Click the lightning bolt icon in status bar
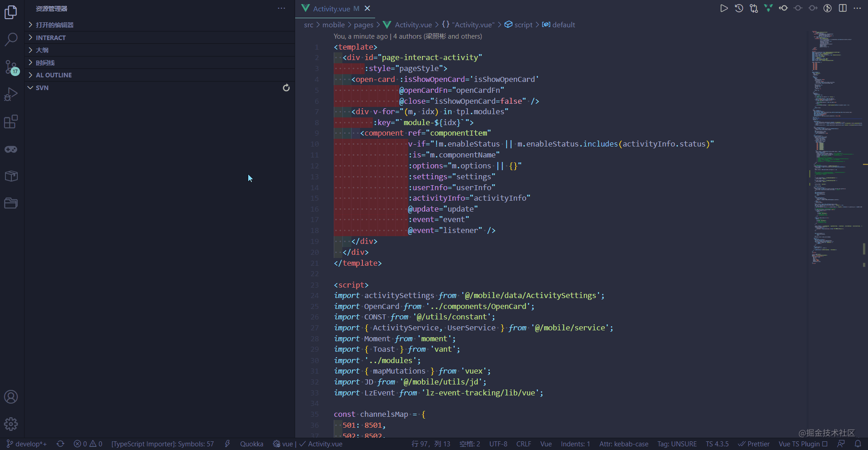 227,444
